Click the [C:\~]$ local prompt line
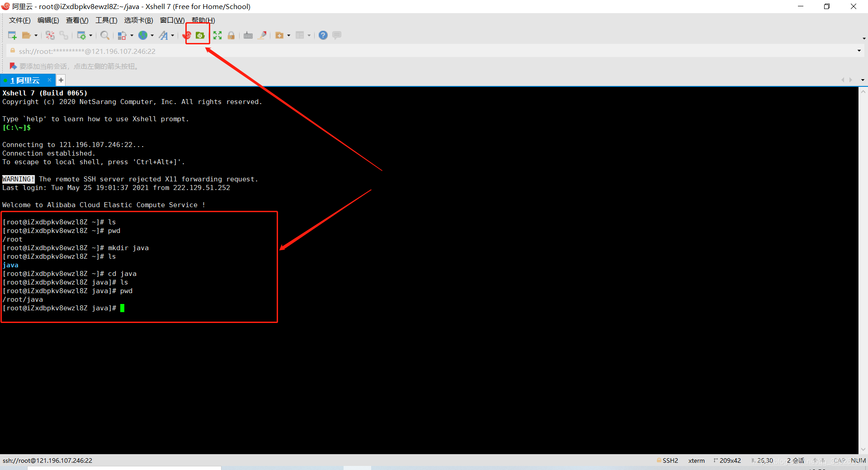Screen dimensions: 868x470 [x=17, y=128]
